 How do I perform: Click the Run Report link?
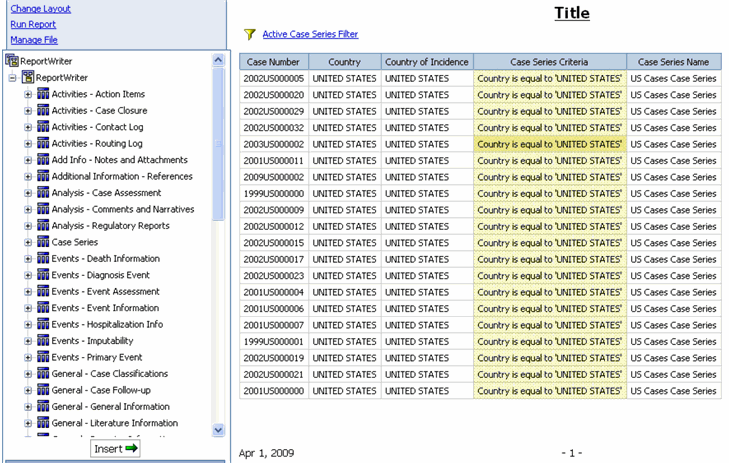click(x=33, y=24)
